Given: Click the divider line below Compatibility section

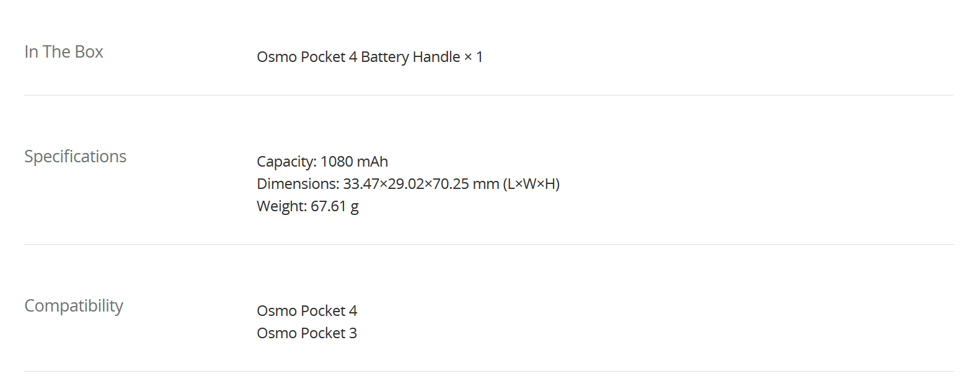Looking at the screenshot, I should [488, 372].
